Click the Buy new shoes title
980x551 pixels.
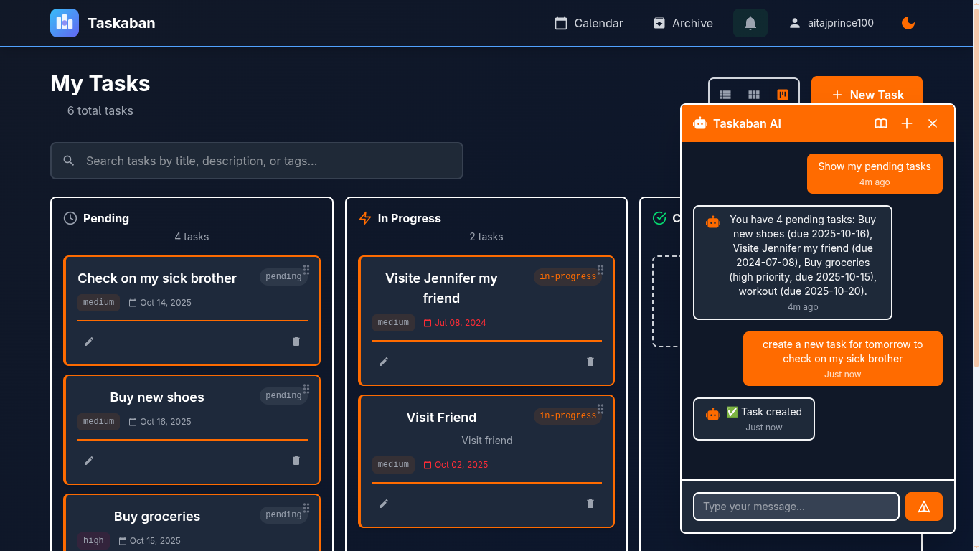pyautogui.click(x=157, y=397)
